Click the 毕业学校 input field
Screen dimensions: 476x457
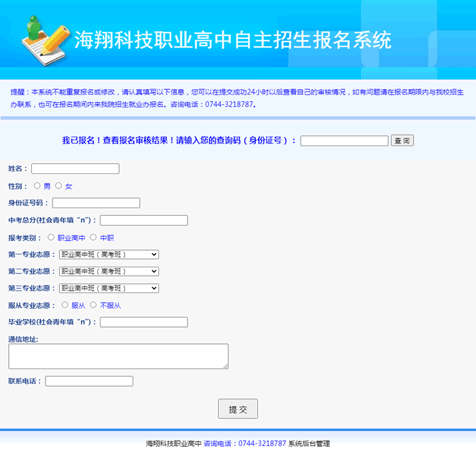click(x=144, y=322)
